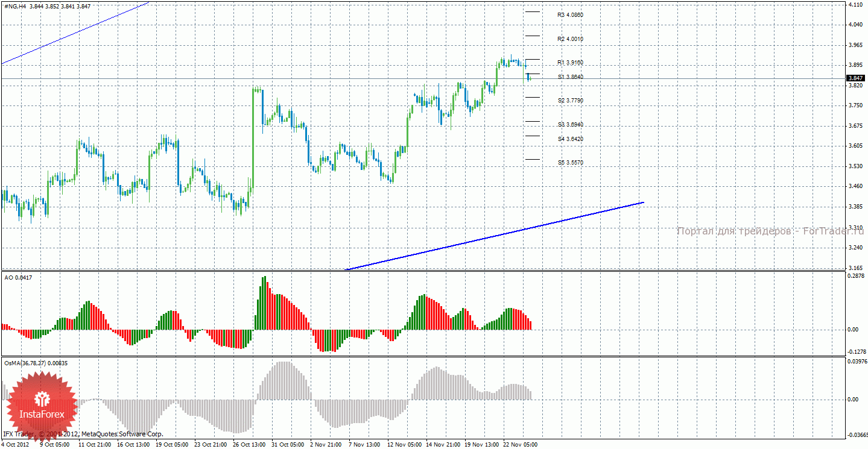Click the 4.110 price scale value
This screenshot has width=868, height=449.
[x=855, y=4]
